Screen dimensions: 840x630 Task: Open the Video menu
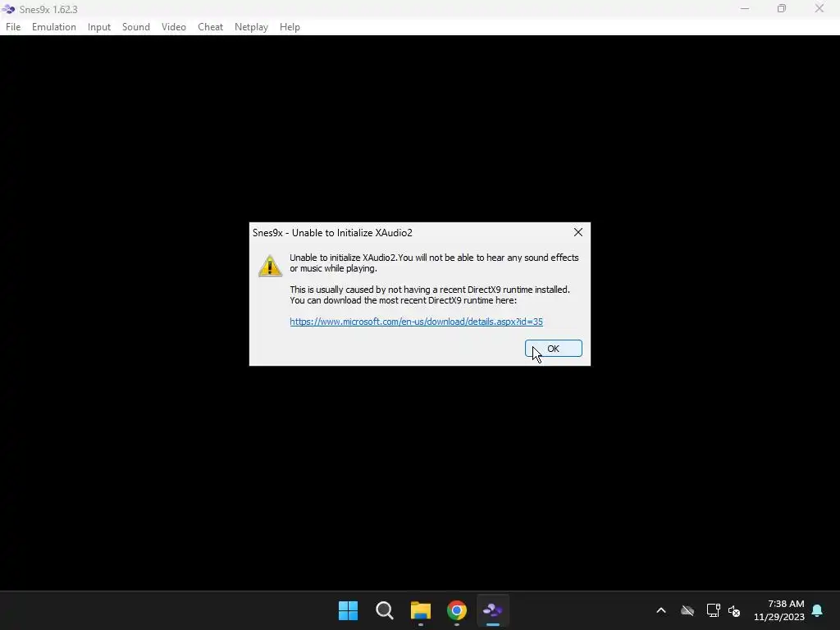coord(174,27)
